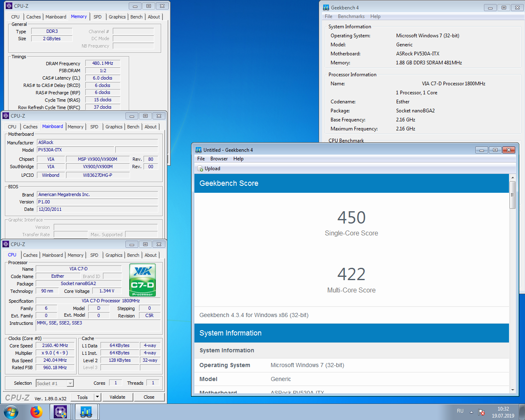Click the Tools button in CPU-Z
The image size is (525, 420).
click(x=82, y=397)
